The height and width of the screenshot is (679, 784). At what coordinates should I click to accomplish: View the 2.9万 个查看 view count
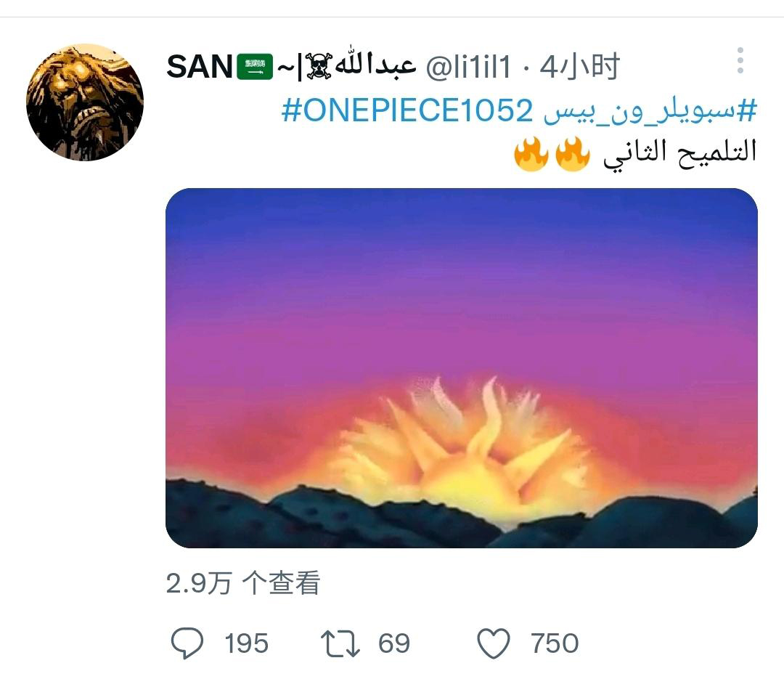pos(242,583)
